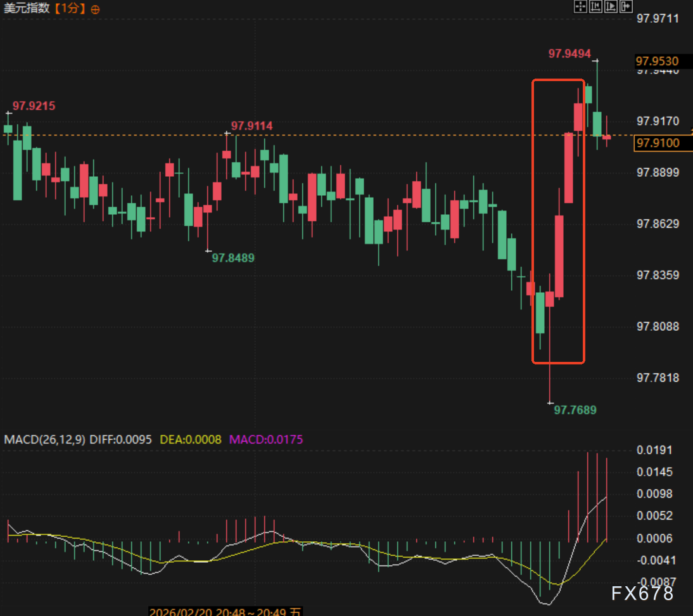Click the axis icon with left-pointing marker
This screenshot has height=616, width=693.
coord(596,6)
